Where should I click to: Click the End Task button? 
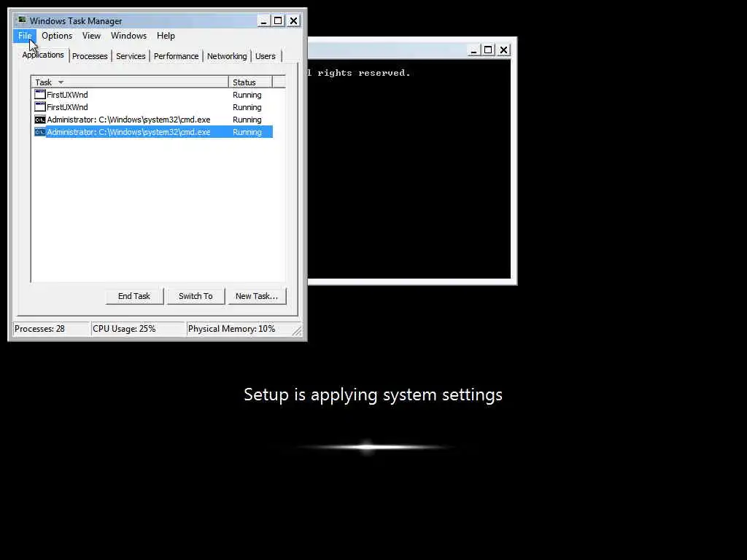pyautogui.click(x=134, y=296)
